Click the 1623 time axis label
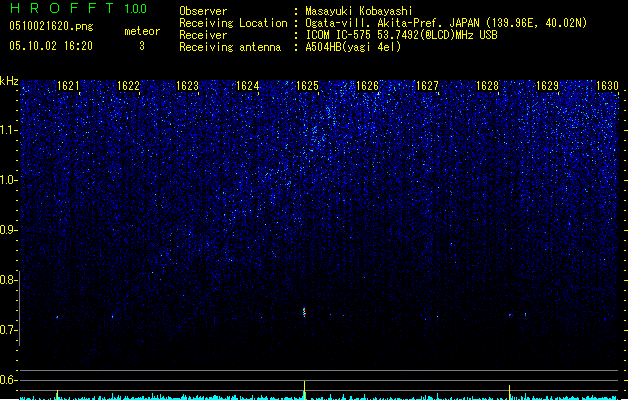 tap(188, 86)
